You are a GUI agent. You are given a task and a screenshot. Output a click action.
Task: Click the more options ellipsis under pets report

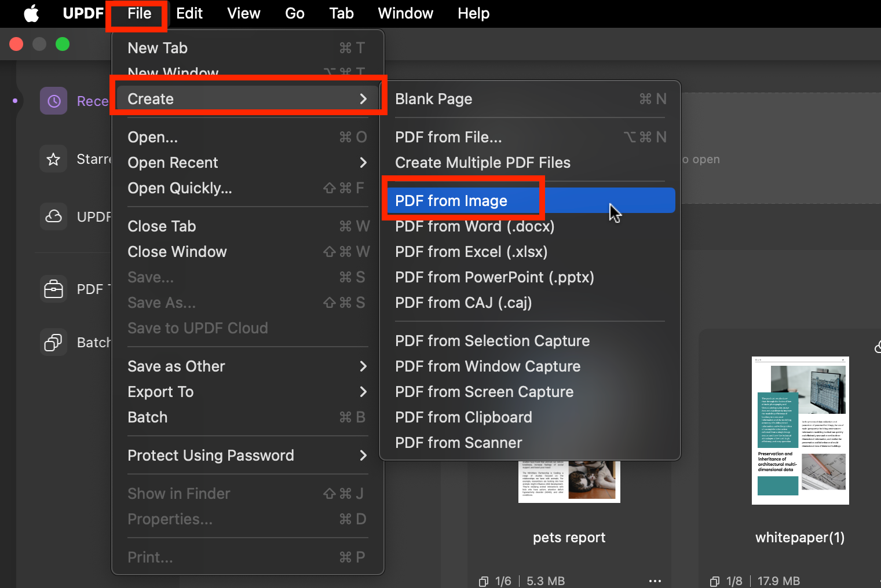click(x=655, y=580)
